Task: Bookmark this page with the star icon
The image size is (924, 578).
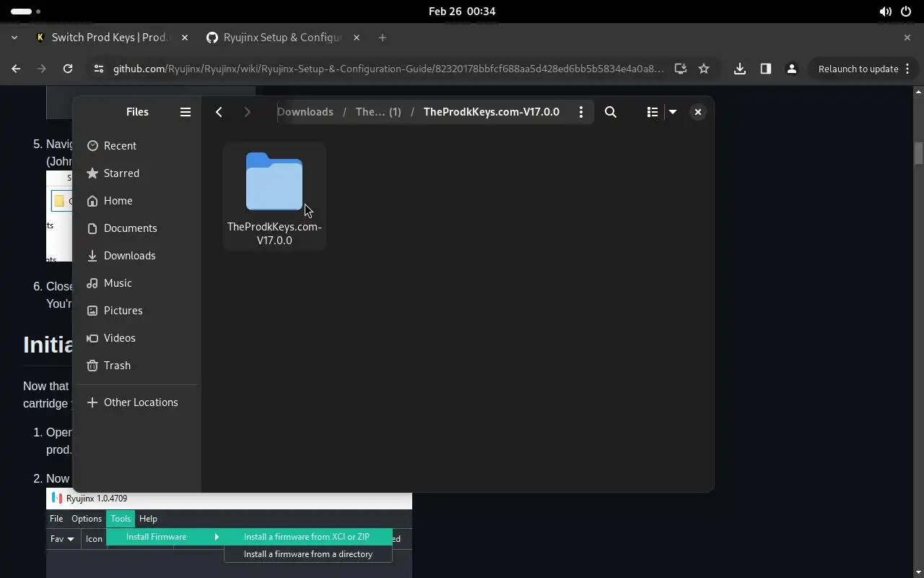Action: (704, 69)
